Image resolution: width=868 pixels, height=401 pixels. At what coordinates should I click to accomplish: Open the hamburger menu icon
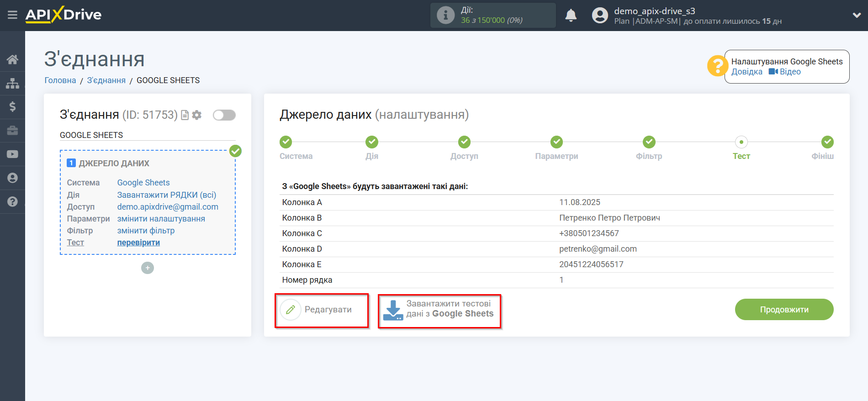[12, 15]
